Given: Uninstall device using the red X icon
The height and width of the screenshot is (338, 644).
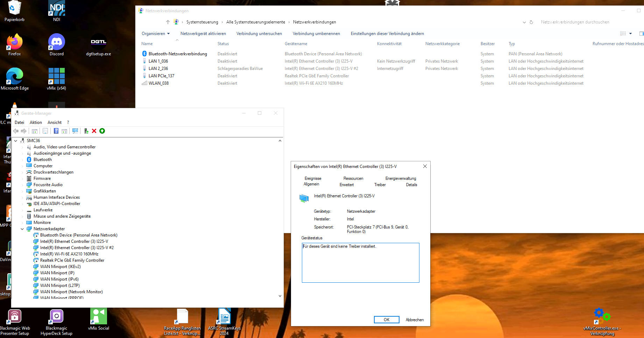Looking at the screenshot, I should (x=94, y=131).
